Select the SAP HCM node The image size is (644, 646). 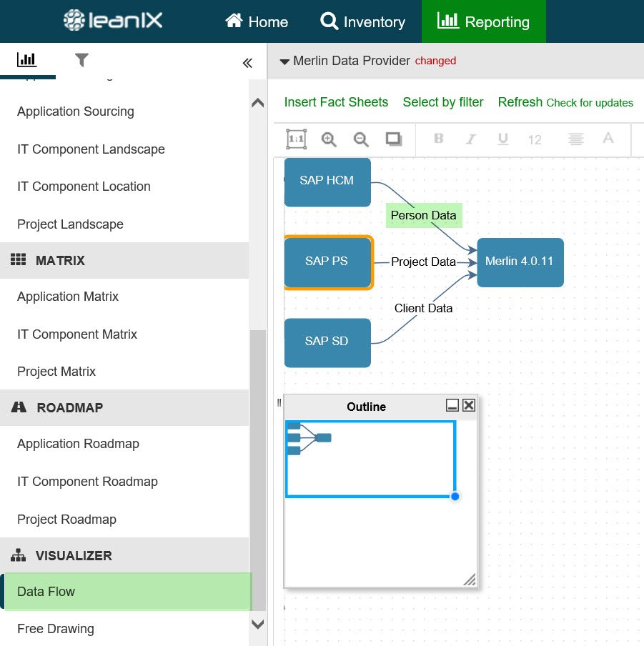click(327, 182)
